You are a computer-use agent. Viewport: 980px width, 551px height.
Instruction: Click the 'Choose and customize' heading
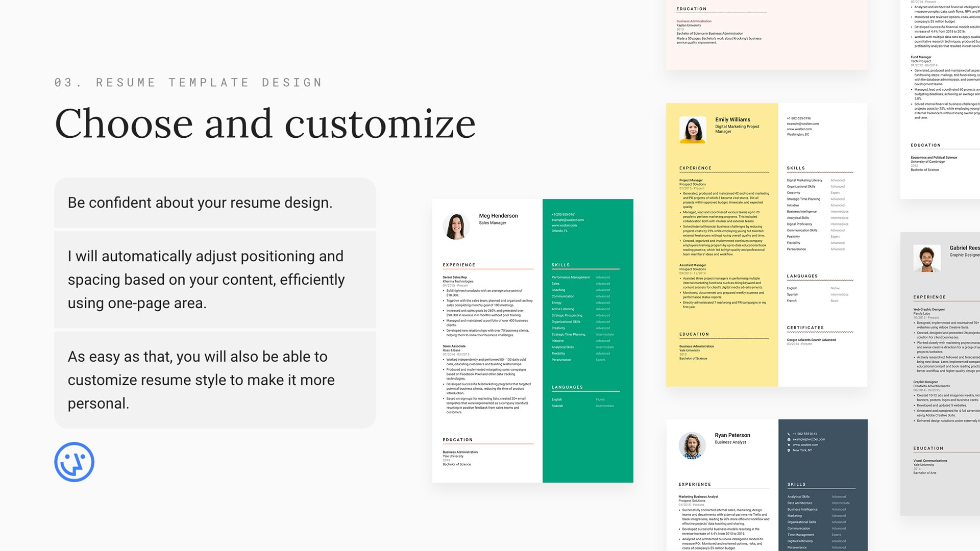[x=265, y=124]
